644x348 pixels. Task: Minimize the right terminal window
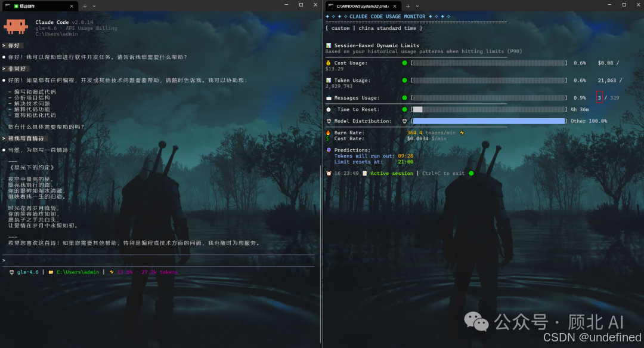click(609, 5)
